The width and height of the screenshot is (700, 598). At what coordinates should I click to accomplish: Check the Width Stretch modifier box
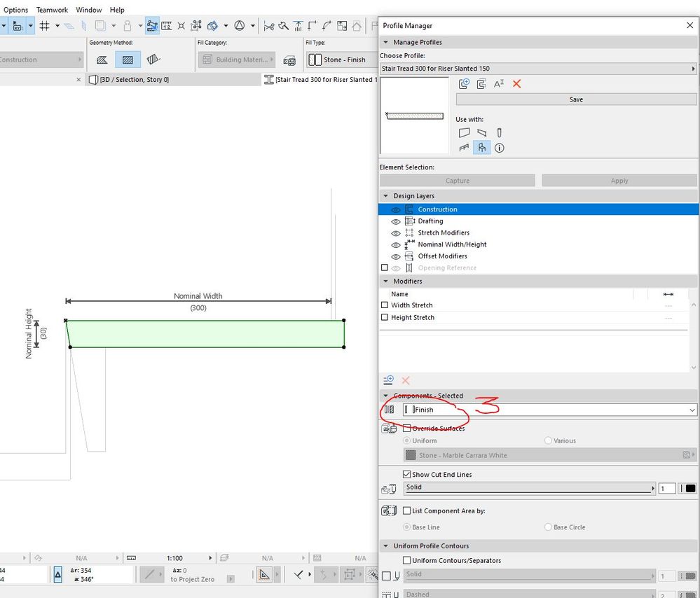click(x=384, y=305)
